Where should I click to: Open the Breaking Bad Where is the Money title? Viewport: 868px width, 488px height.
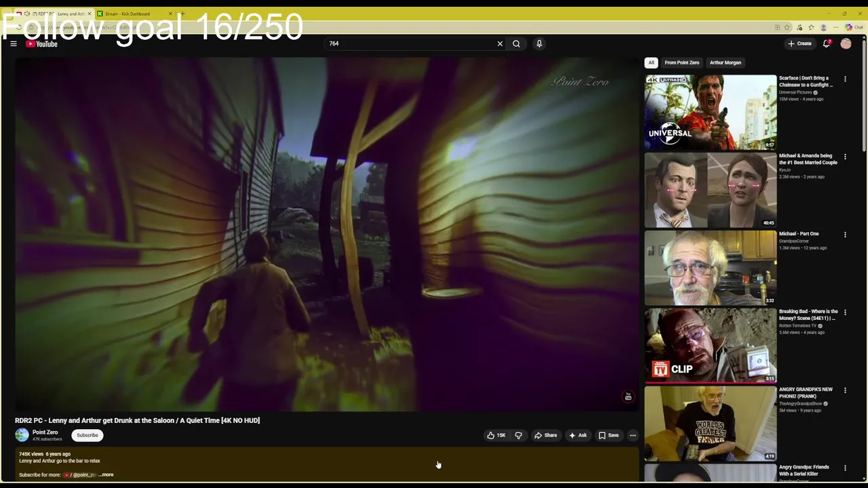pyautogui.click(x=808, y=314)
